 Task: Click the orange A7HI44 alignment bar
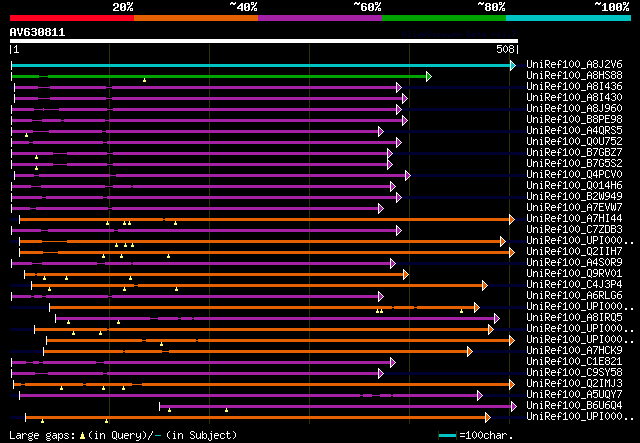click(264, 220)
